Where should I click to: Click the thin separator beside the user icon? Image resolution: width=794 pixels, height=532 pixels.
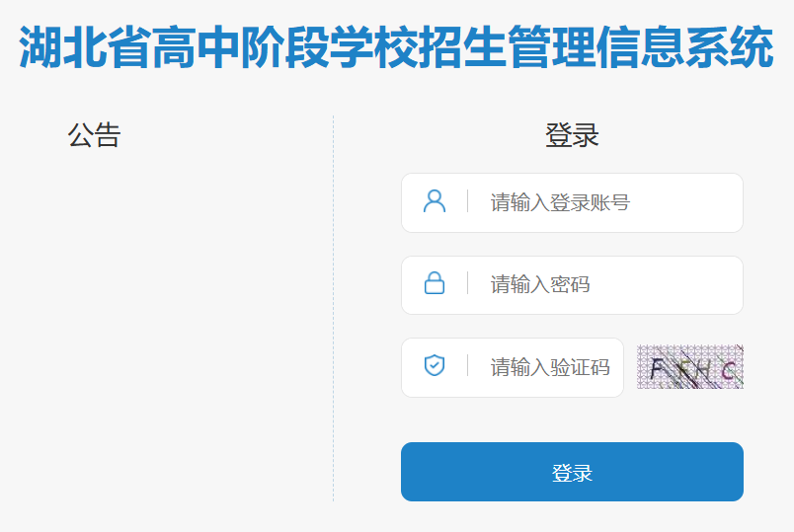(467, 201)
